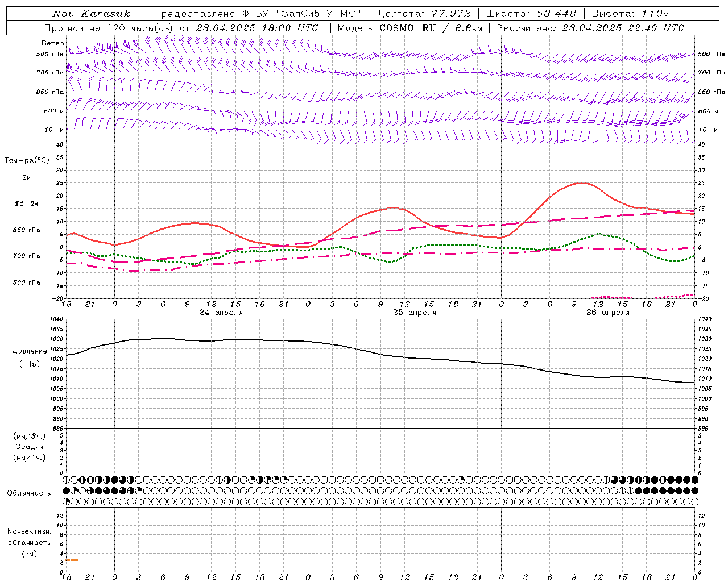Click the Высота: 110м value

point(630,14)
